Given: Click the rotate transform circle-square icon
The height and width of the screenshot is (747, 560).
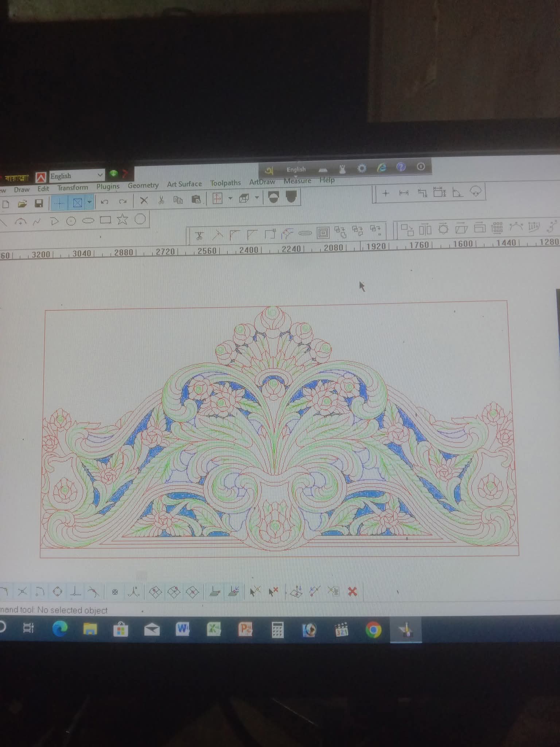Looking at the screenshot, I should coord(443,229).
